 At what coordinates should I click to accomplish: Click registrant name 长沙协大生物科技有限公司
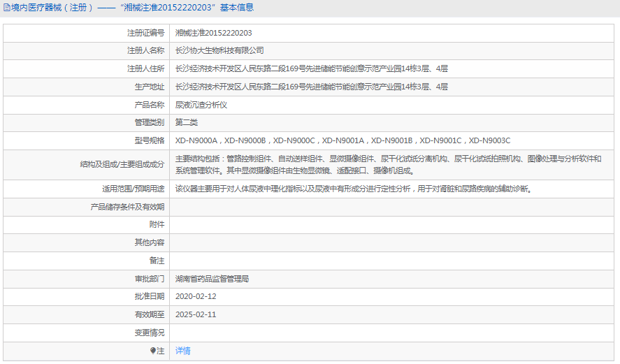(219, 50)
